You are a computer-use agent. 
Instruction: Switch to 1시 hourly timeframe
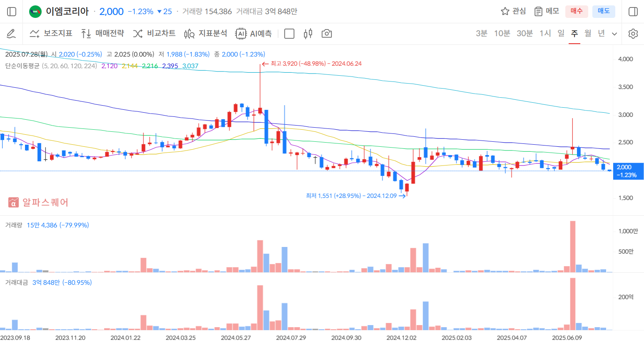click(x=545, y=34)
